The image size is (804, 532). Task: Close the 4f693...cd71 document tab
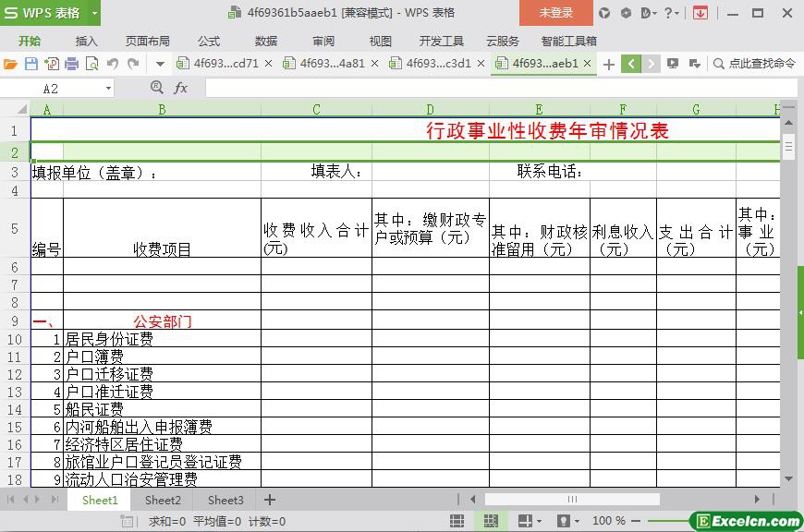[268, 64]
